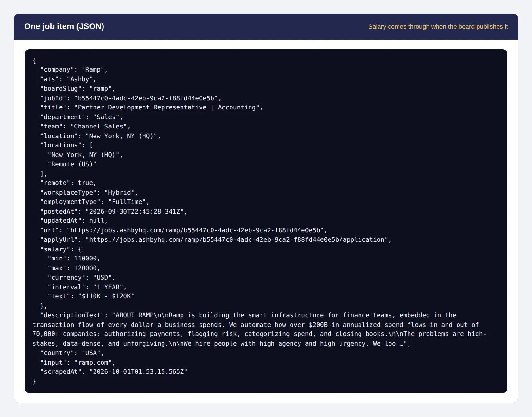Click the "country": "USA" line

[72, 353]
